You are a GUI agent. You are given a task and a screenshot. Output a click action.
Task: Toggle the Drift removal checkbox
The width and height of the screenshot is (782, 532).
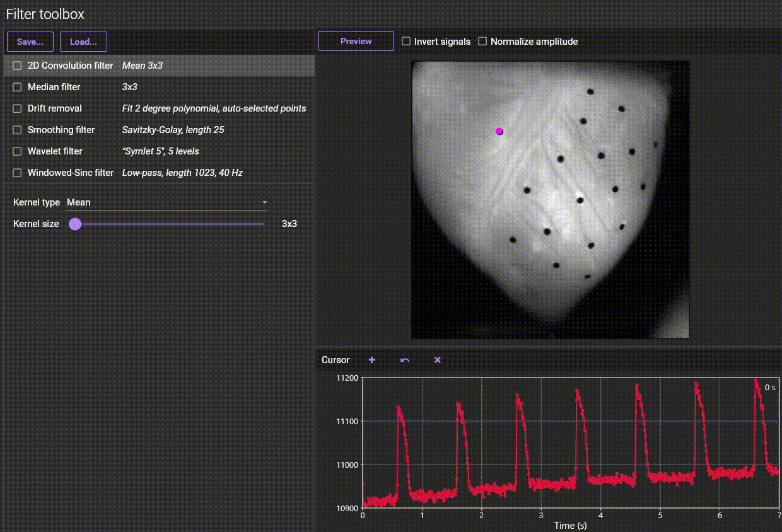point(18,108)
